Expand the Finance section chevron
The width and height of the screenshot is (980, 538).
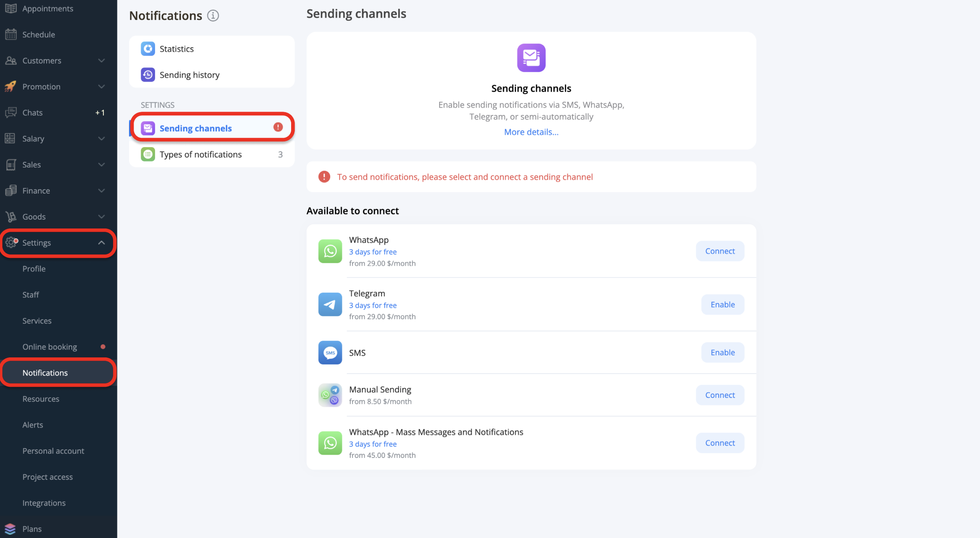pos(101,191)
